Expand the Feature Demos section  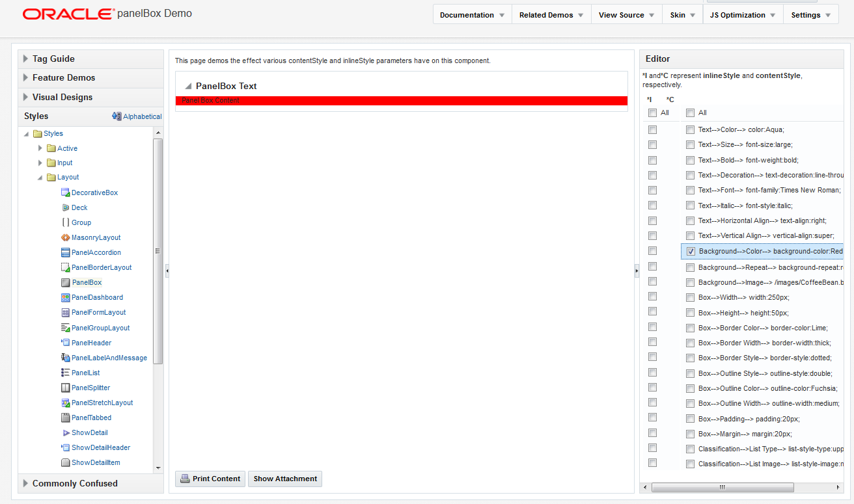coord(25,77)
